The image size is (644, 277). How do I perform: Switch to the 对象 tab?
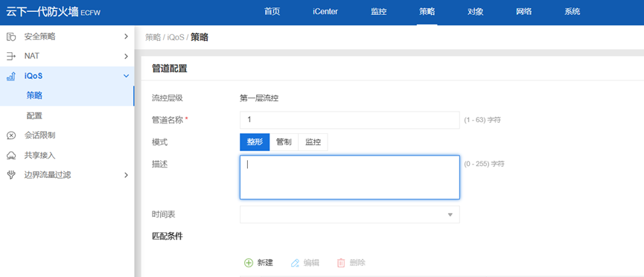tap(476, 11)
